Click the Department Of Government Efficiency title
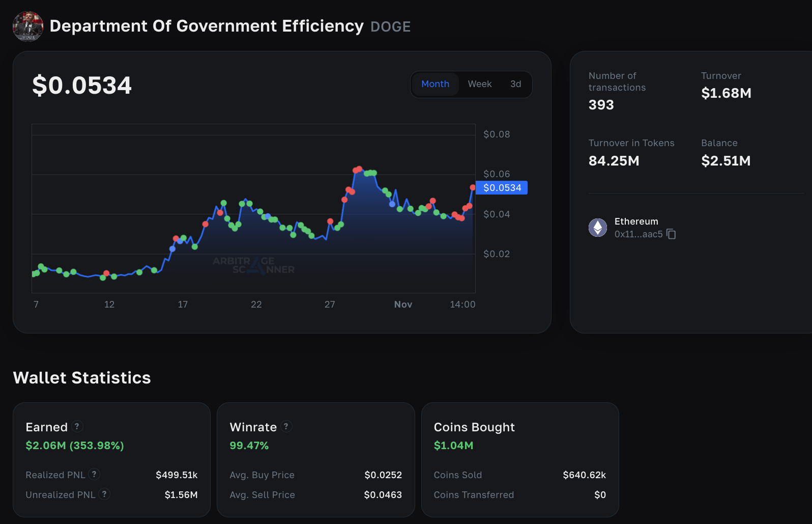This screenshot has width=812, height=524. pyautogui.click(x=207, y=26)
